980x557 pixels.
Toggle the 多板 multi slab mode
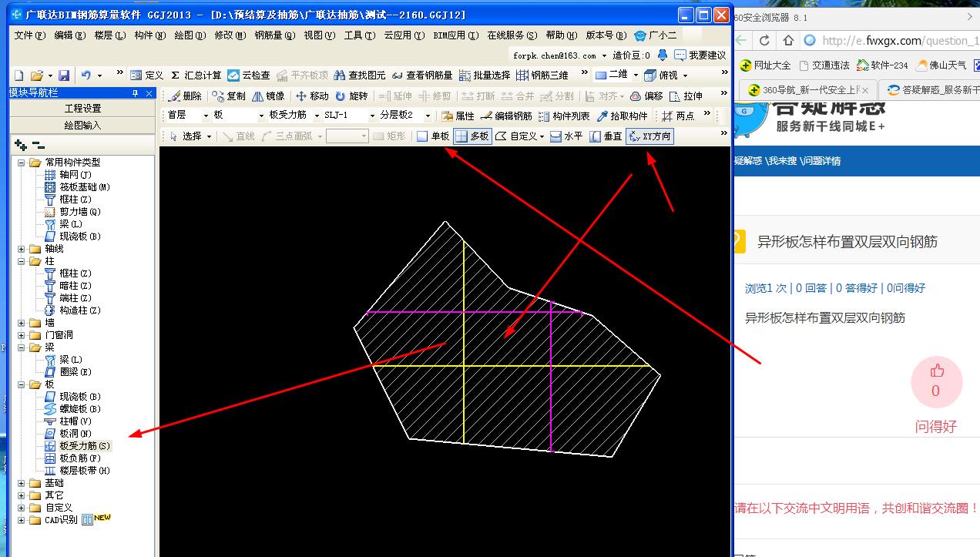(472, 136)
